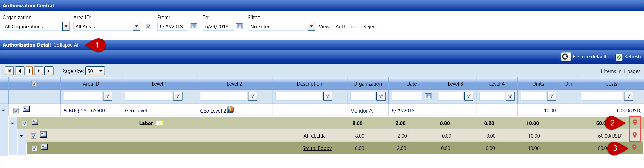Go to the last page of results
Image resolution: width=644 pixels, height=168 pixels.
tap(49, 71)
